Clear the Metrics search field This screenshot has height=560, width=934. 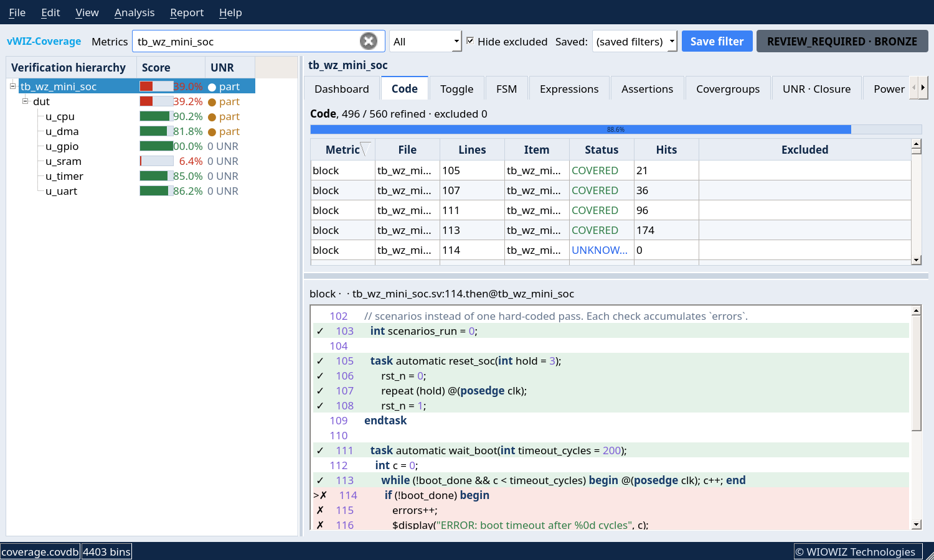pyautogui.click(x=369, y=41)
